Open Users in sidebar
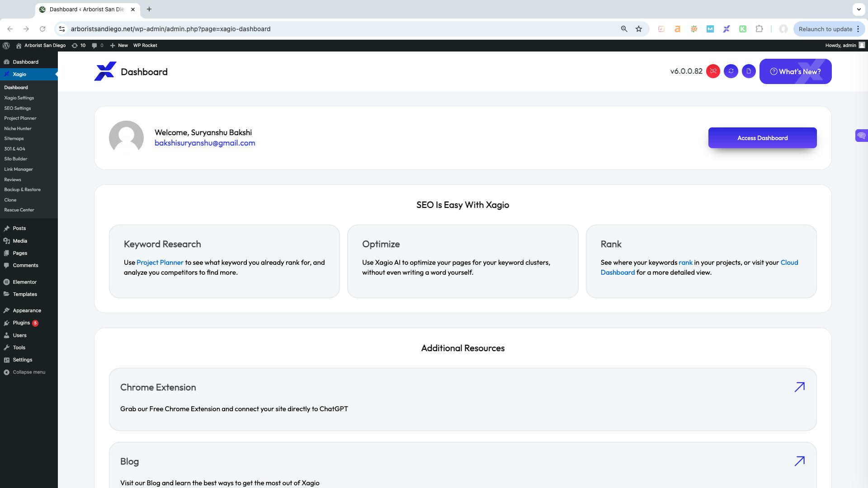The height and width of the screenshot is (488, 868). tap(20, 336)
